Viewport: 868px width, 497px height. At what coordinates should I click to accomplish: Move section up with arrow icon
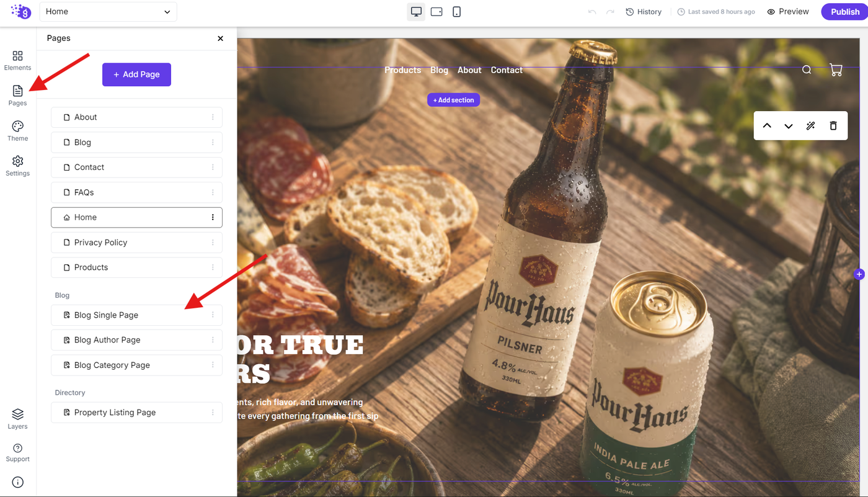[767, 126]
